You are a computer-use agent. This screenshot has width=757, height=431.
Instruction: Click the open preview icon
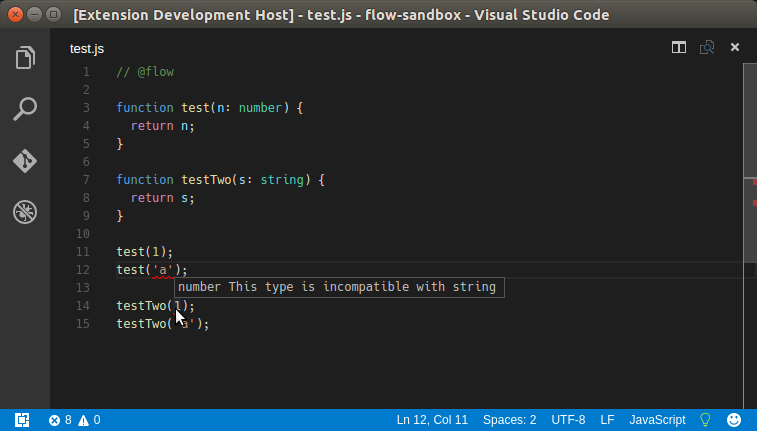point(707,47)
